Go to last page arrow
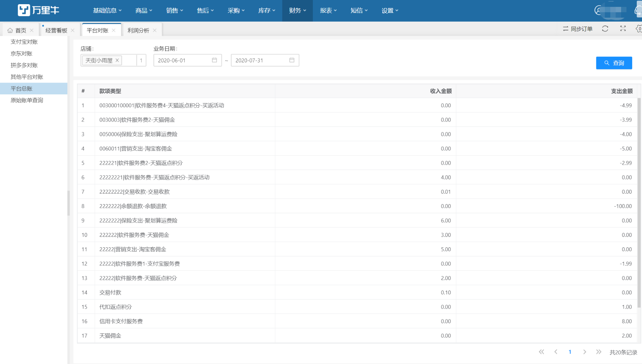 (x=599, y=352)
